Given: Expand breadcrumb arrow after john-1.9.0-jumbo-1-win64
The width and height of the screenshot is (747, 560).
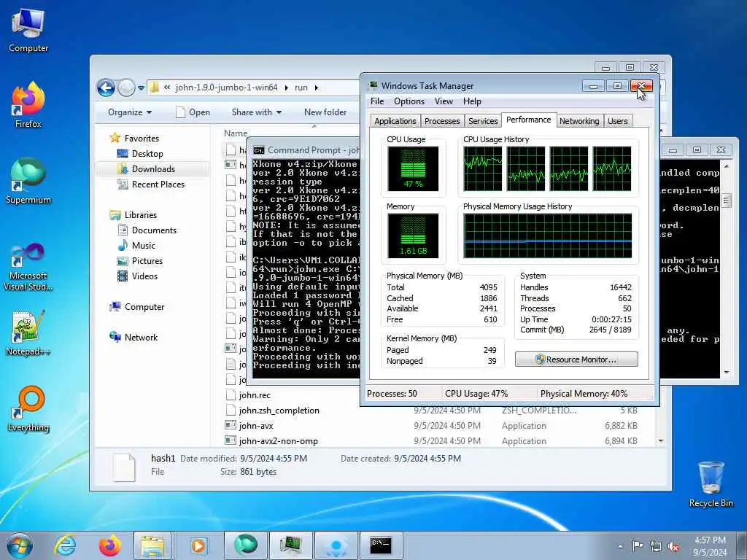Looking at the screenshot, I should (286, 87).
